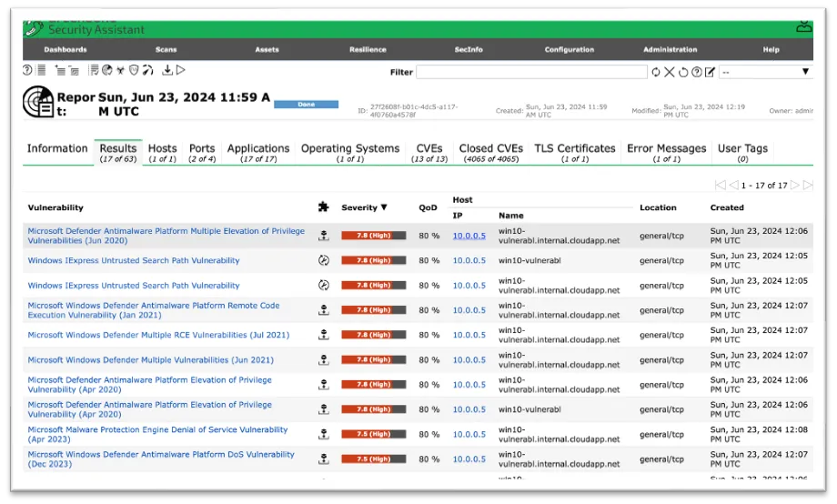Click the first 10.0.0.5 host IP link
Screen dimensions: 837x504
(469, 237)
